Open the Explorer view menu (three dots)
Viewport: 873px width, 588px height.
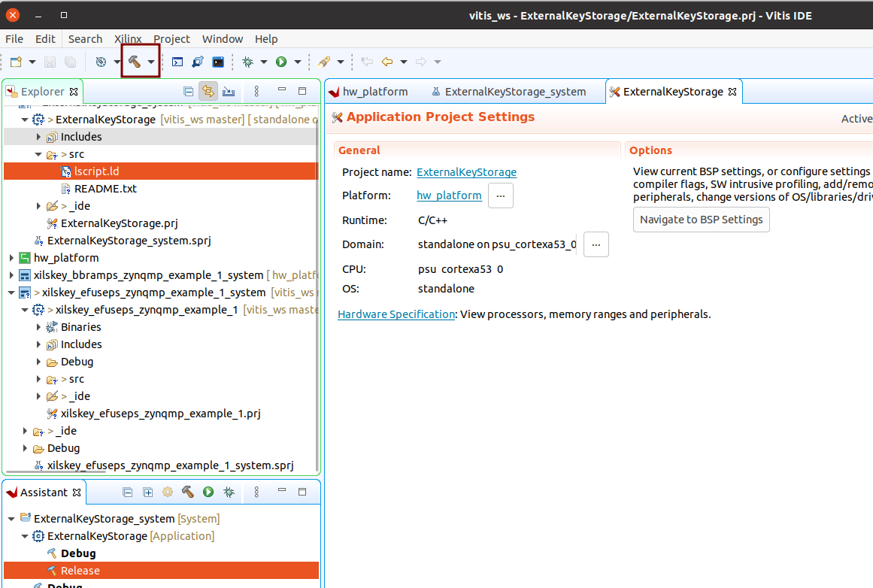coord(256,91)
